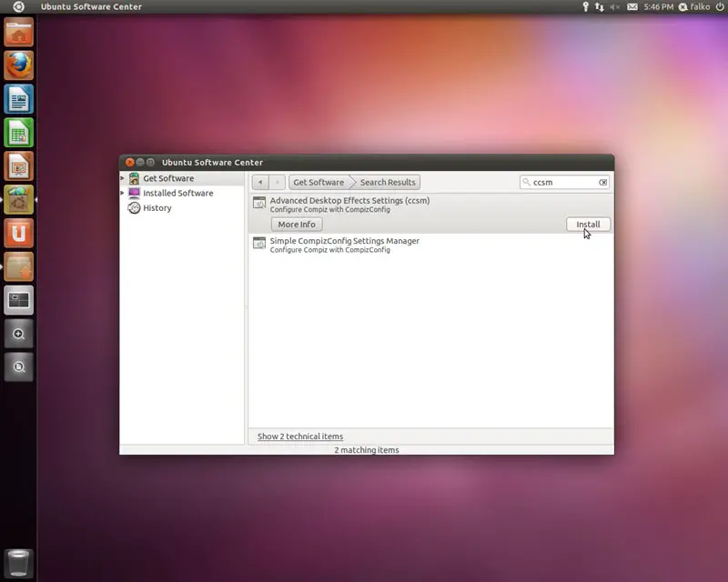728x582 pixels.
Task: Click the Ubuntu Software Center launcher icon
Action: point(18,199)
